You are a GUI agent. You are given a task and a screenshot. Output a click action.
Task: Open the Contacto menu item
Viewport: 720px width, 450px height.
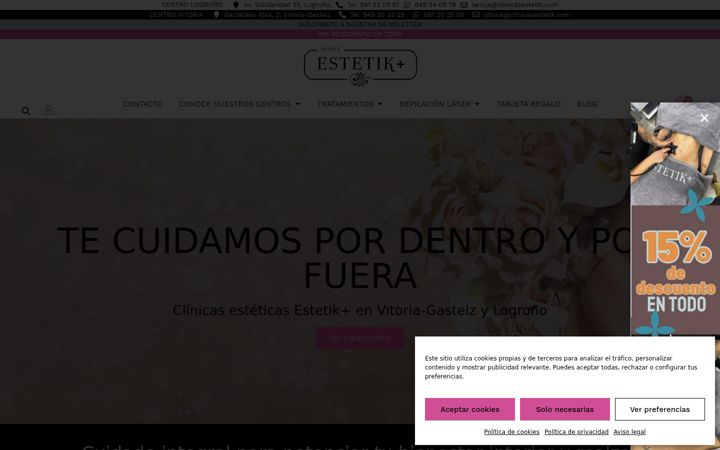pyautogui.click(x=143, y=104)
